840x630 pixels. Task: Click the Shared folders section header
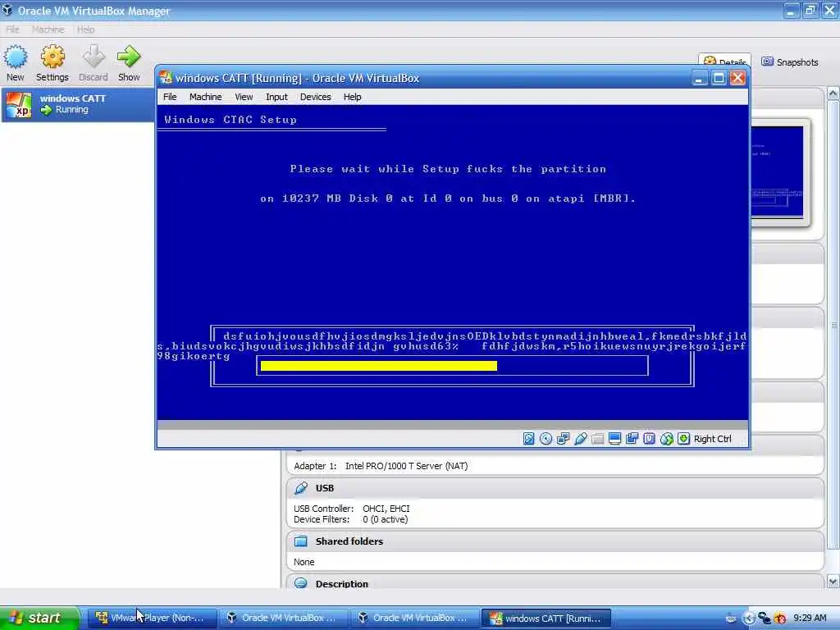pyautogui.click(x=555, y=541)
